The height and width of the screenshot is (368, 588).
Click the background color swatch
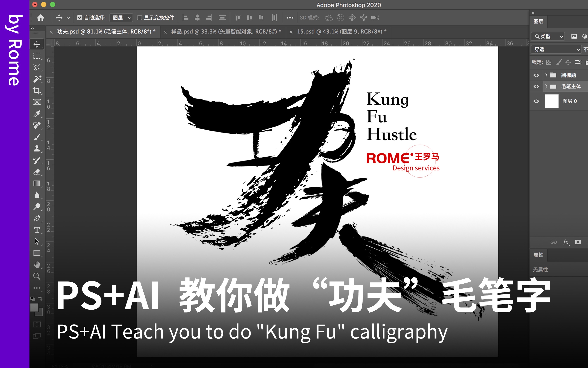point(40,314)
